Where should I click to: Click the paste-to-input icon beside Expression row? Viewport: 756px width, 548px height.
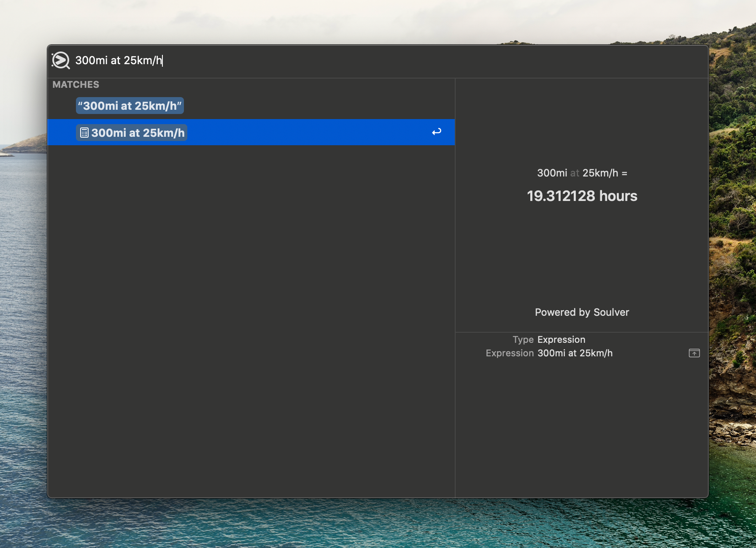tap(694, 353)
